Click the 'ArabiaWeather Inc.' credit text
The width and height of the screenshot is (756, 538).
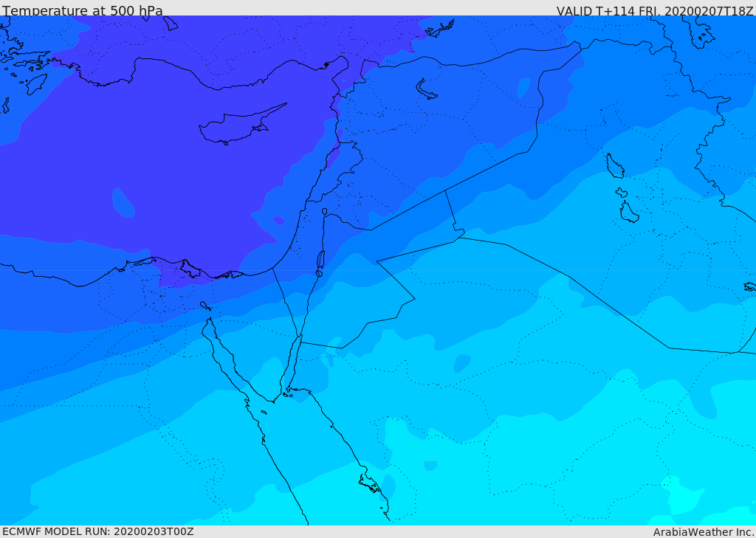[704, 532]
